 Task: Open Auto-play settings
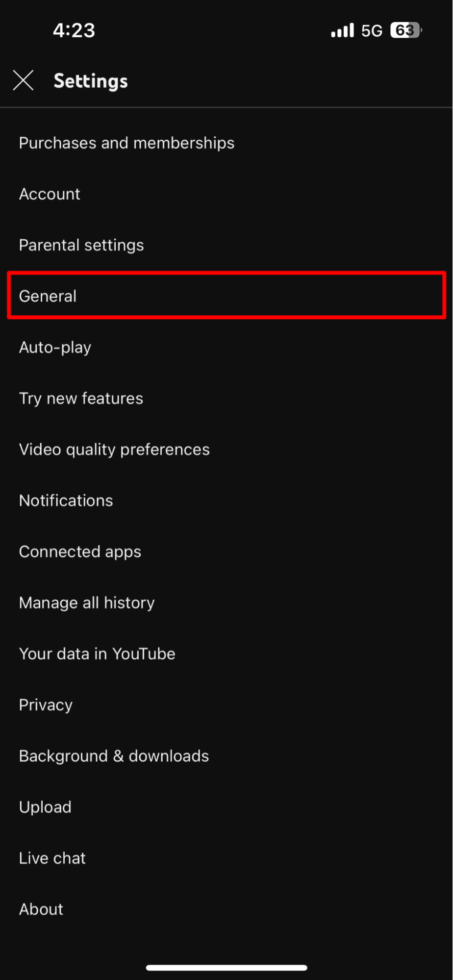[x=55, y=347]
